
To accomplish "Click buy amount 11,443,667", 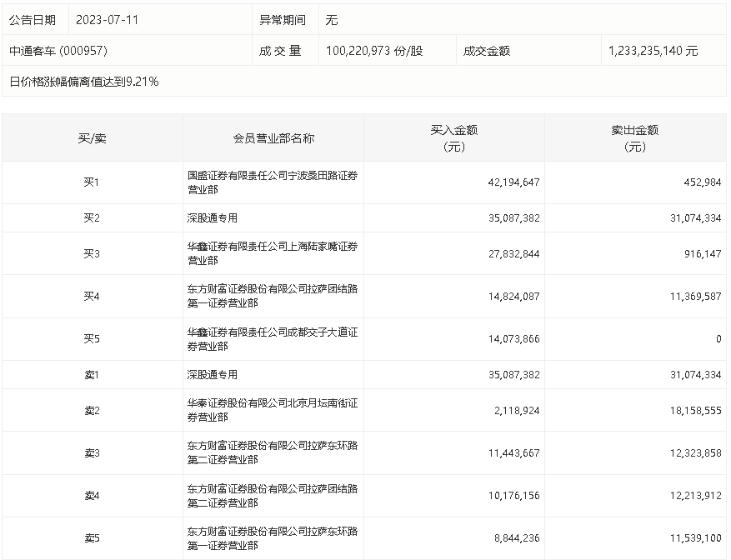I will click(x=513, y=453).
